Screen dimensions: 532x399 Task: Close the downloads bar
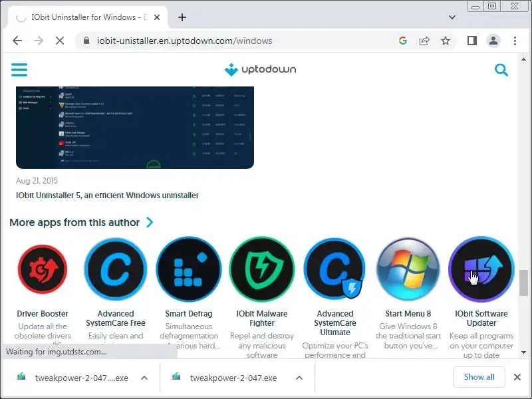[517, 377]
